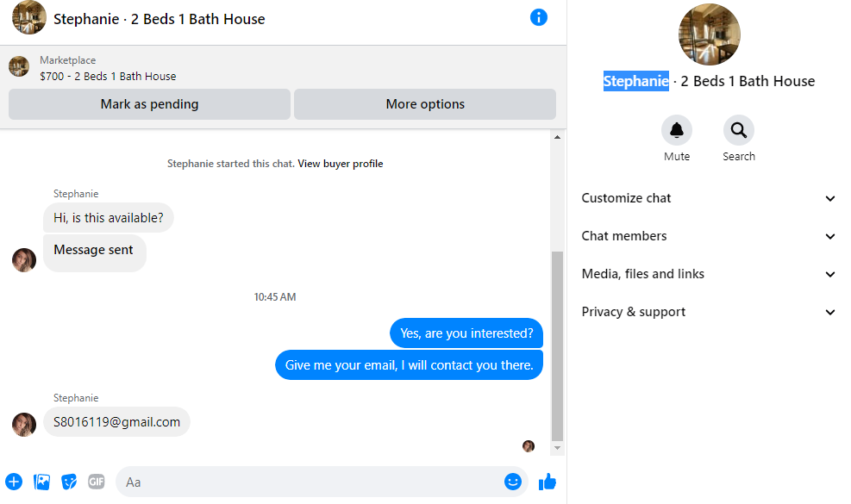851x504 pixels.
Task: Open the emoji picker smiley
Action: pyautogui.click(x=513, y=482)
